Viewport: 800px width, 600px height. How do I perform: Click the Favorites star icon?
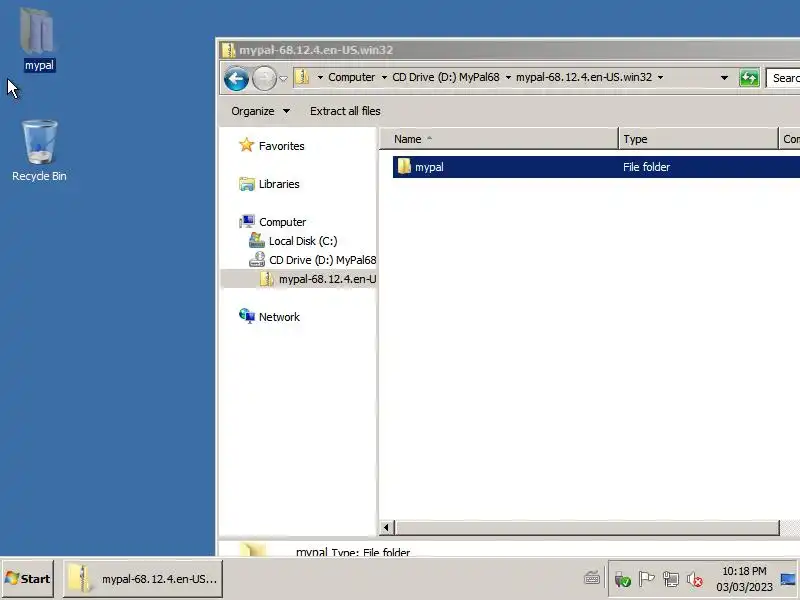[x=246, y=145]
